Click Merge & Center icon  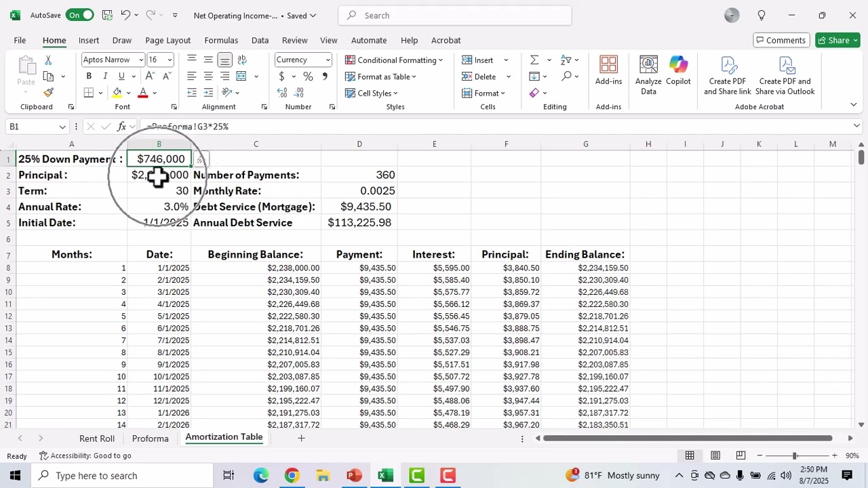pyautogui.click(x=241, y=76)
